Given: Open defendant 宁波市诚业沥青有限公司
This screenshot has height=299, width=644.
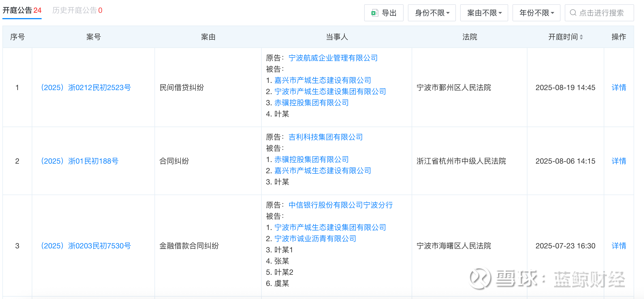Looking at the screenshot, I should [315, 239].
